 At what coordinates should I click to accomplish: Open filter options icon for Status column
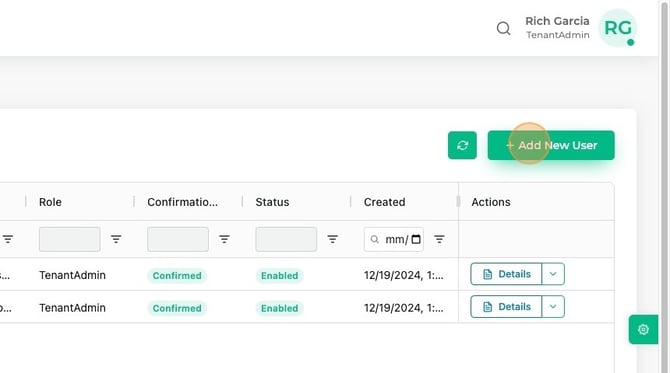pyautogui.click(x=332, y=239)
